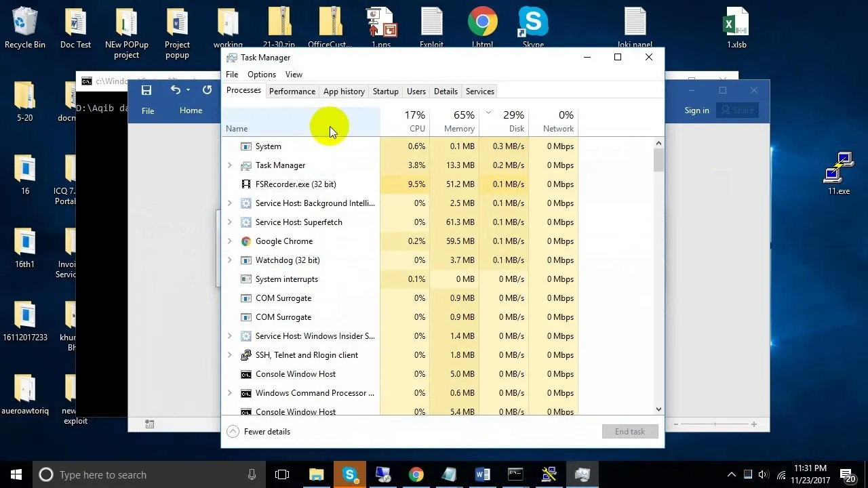Viewport: 868px width, 488px height.
Task: Expand the Google Chrome process group
Action: tap(229, 241)
